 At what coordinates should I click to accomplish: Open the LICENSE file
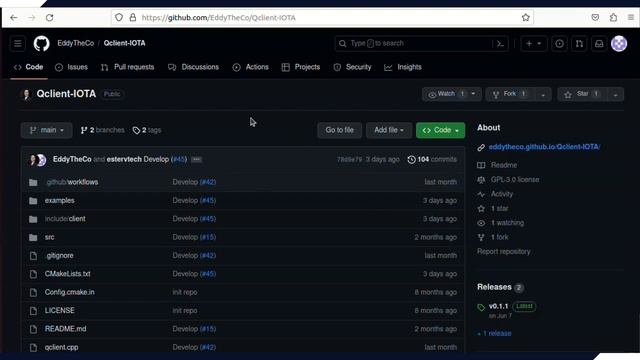[x=60, y=311]
